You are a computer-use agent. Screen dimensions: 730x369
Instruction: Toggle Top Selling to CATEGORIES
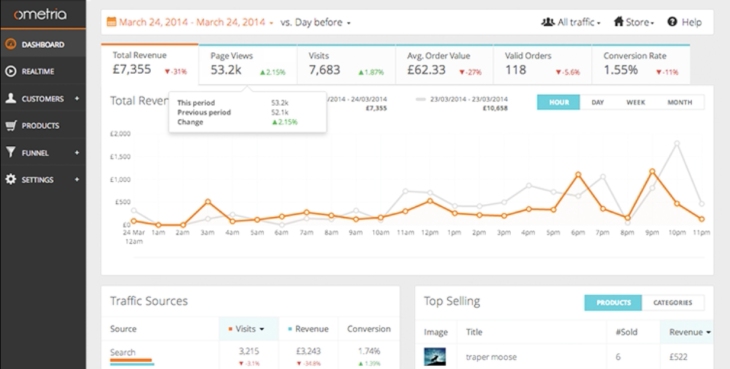click(673, 302)
